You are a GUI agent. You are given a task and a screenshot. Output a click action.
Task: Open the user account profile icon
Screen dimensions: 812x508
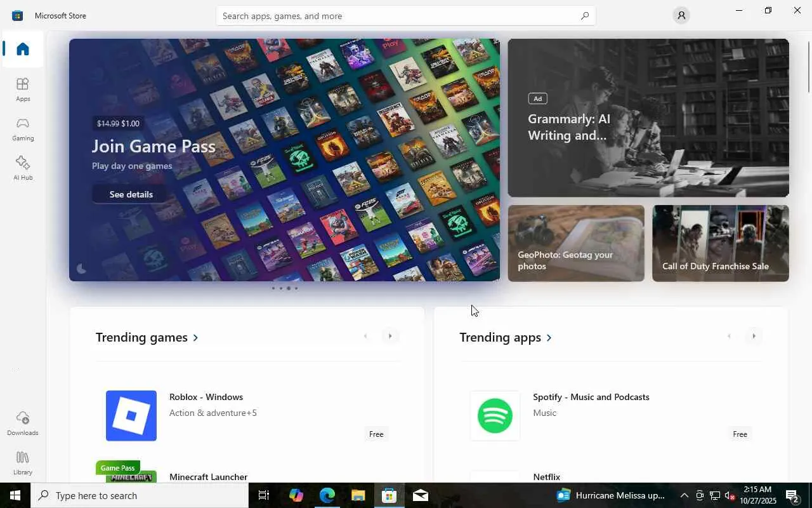[681, 16]
